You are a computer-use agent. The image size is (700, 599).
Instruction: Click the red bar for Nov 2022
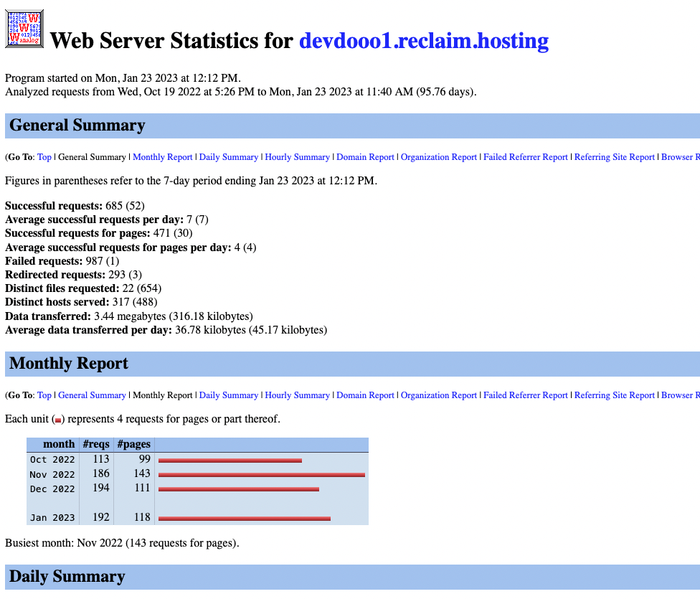(x=262, y=475)
